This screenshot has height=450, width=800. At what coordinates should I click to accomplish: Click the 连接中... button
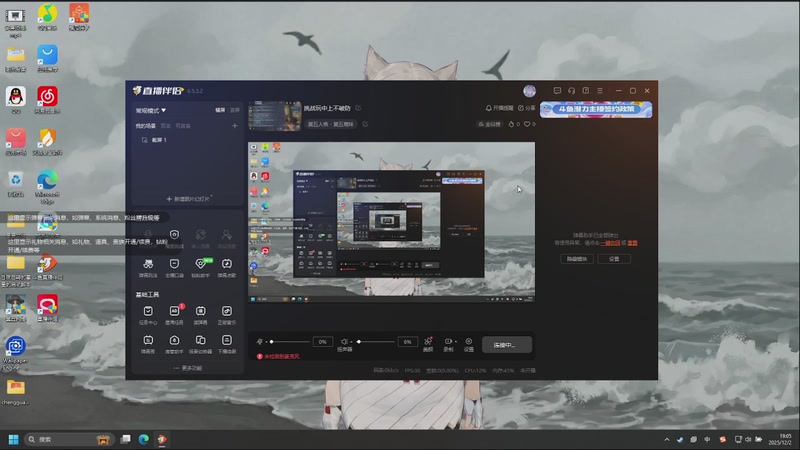pyautogui.click(x=507, y=345)
